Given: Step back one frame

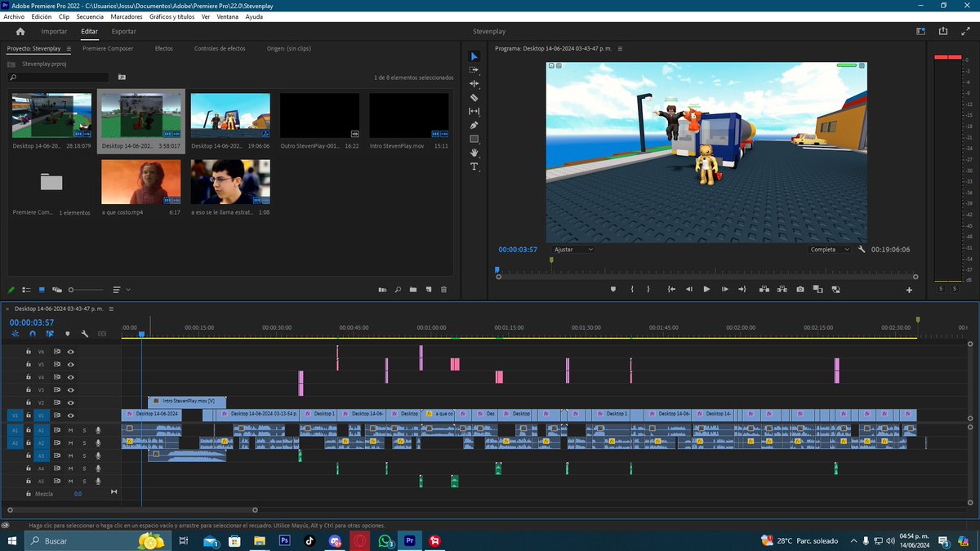Looking at the screenshot, I should (x=688, y=289).
